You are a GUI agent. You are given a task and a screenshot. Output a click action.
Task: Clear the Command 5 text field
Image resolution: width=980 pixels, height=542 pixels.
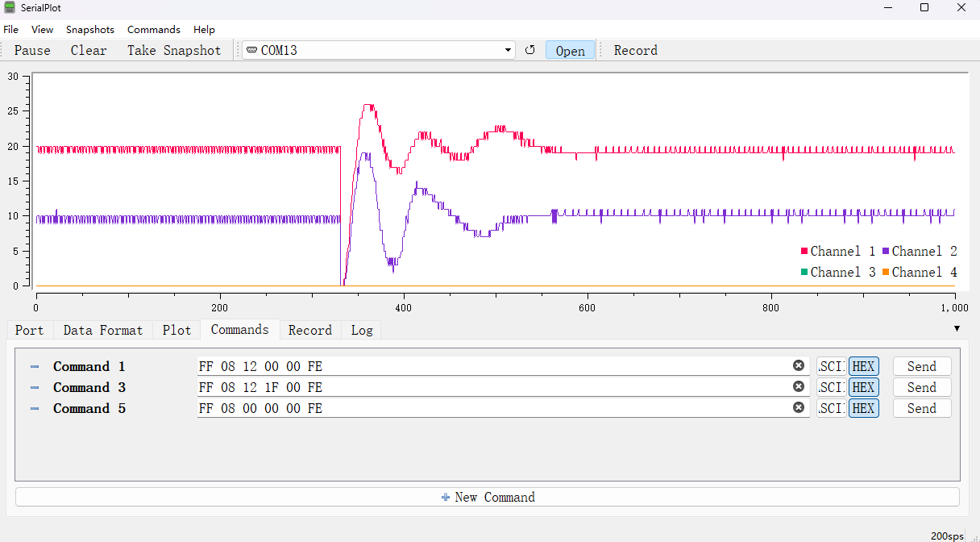click(798, 408)
